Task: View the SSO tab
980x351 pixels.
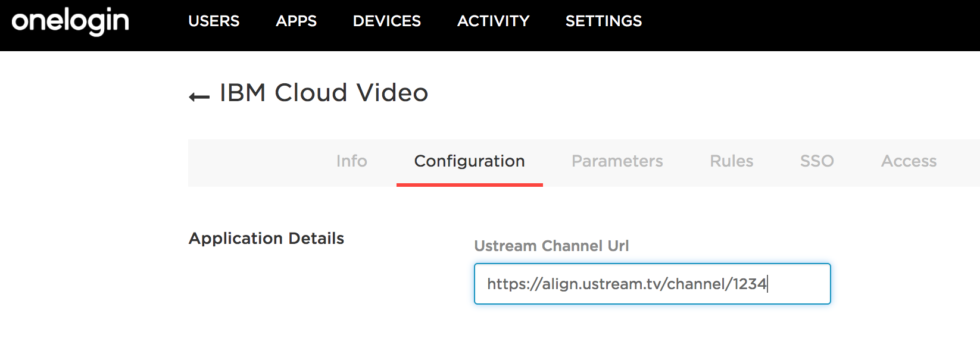Action: [817, 161]
